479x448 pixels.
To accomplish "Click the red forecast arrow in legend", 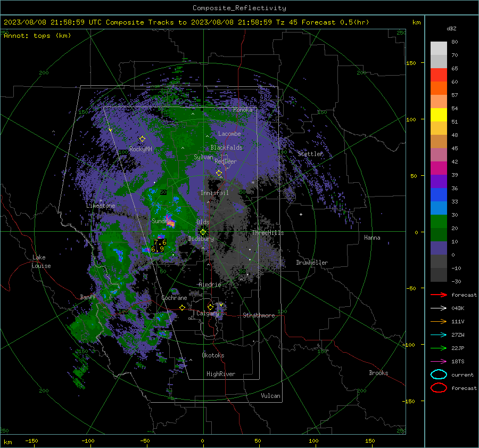I will (439, 295).
